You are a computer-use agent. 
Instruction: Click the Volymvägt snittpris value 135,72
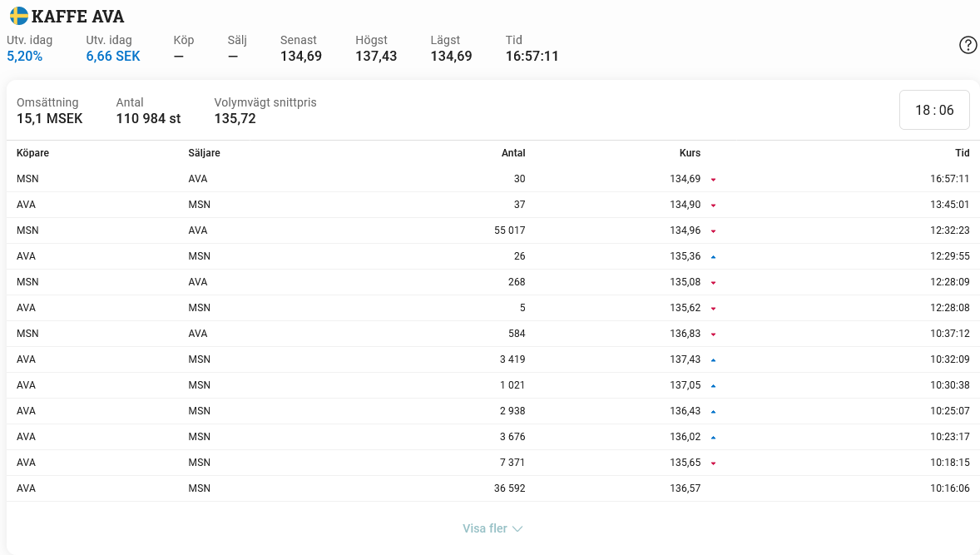pyautogui.click(x=235, y=119)
